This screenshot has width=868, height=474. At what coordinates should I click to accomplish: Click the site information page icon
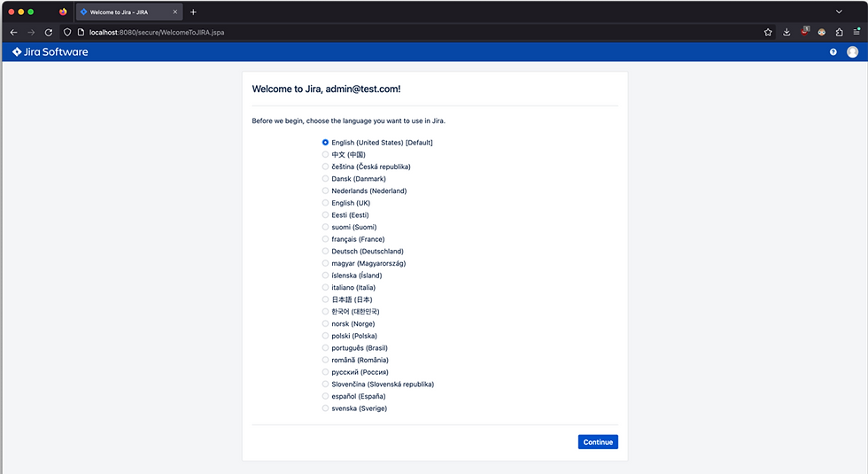(81, 32)
